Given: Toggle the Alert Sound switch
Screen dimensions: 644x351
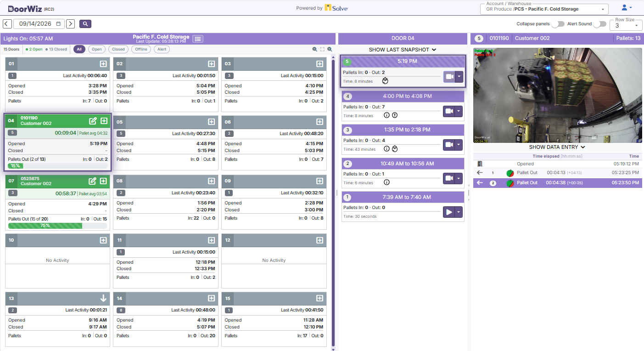Looking at the screenshot, I should pos(599,24).
